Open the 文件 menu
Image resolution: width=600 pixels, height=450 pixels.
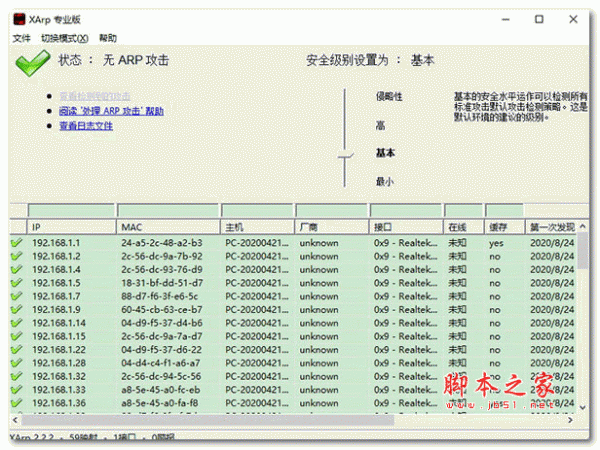pos(21,38)
